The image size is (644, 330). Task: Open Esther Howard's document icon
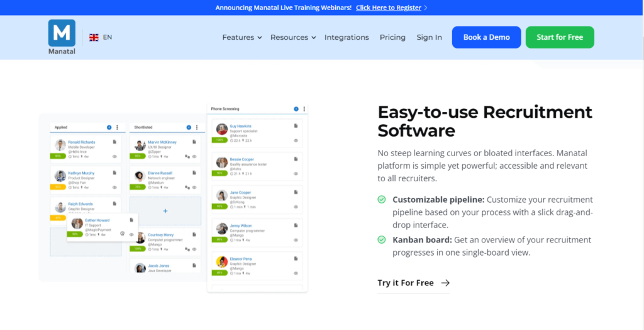coord(131,220)
